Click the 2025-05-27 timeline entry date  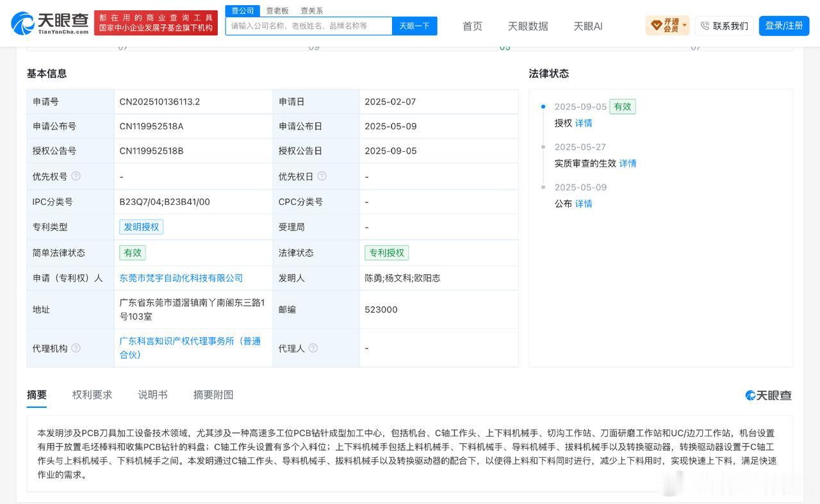pos(580,147)
